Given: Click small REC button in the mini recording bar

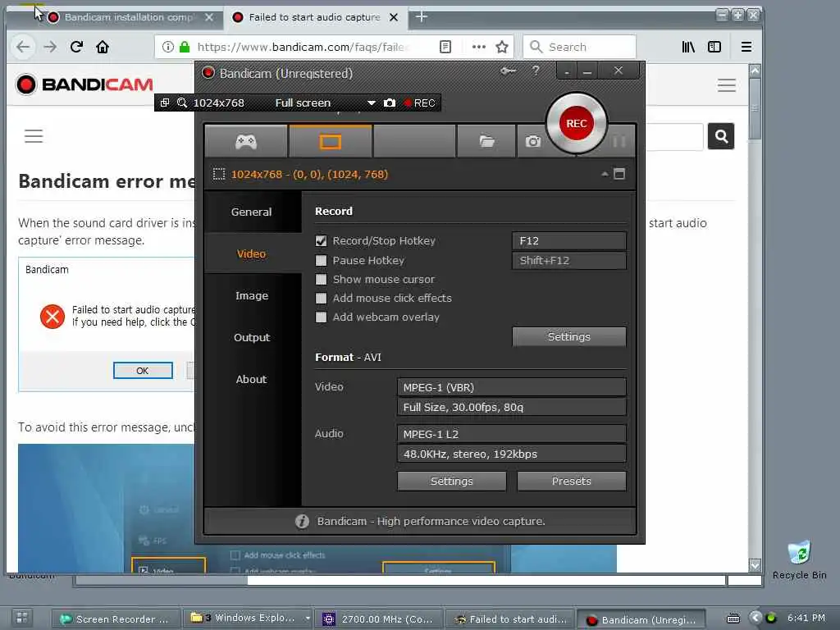Looking at the screenshot, I should (x=419, y=103).
